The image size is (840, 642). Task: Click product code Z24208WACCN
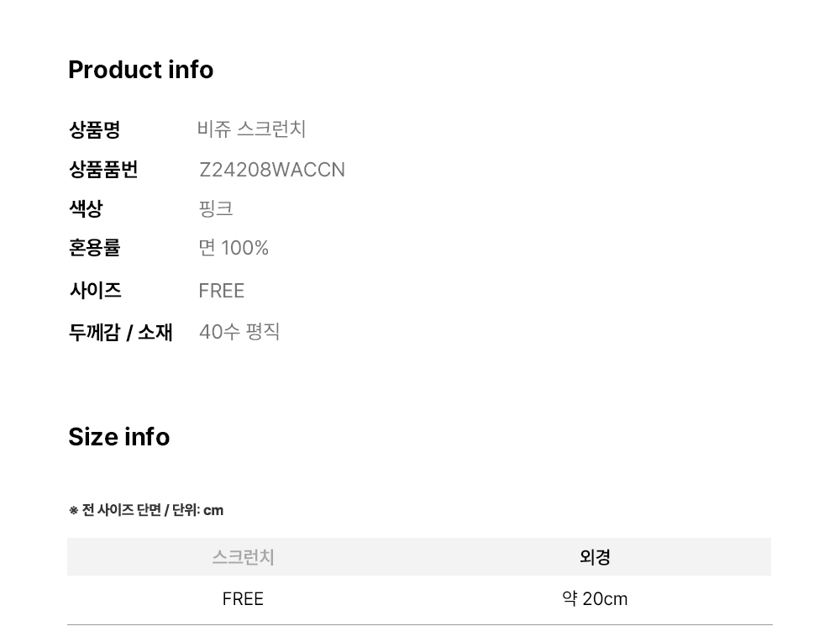pos(271,170)
